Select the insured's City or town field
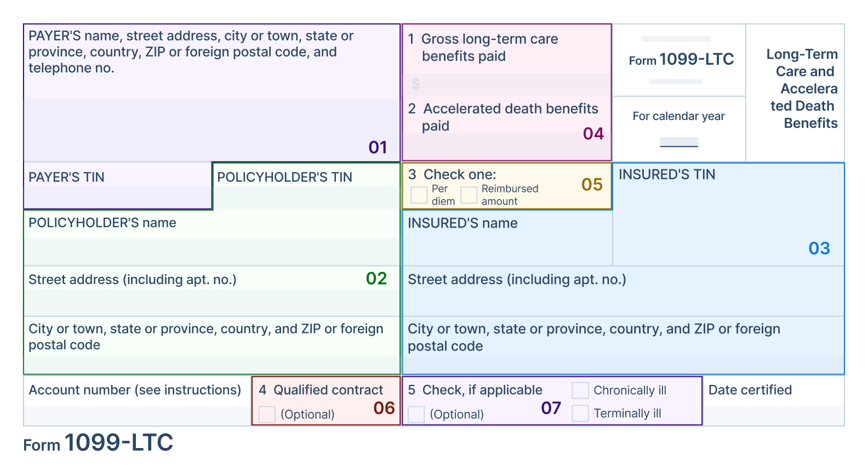 tap(624, 345)
